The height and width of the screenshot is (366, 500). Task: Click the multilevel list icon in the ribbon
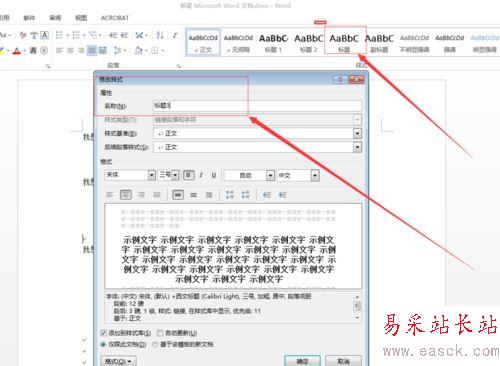93,35
